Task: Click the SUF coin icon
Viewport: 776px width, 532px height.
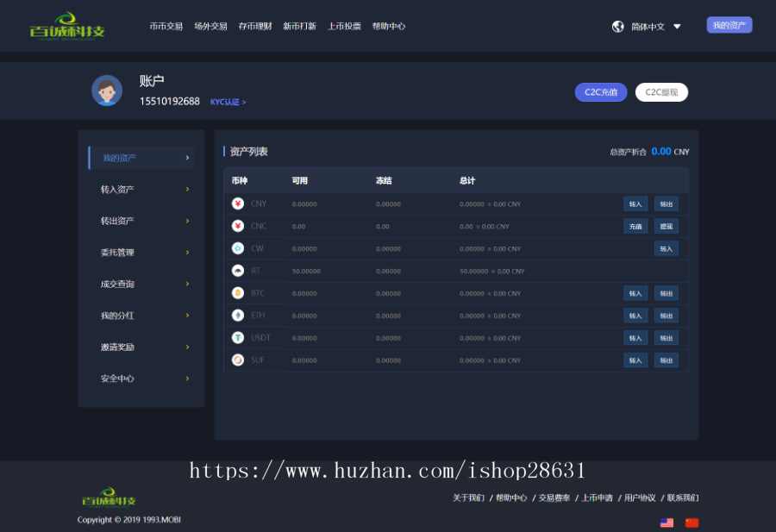Action: [238, 360]
